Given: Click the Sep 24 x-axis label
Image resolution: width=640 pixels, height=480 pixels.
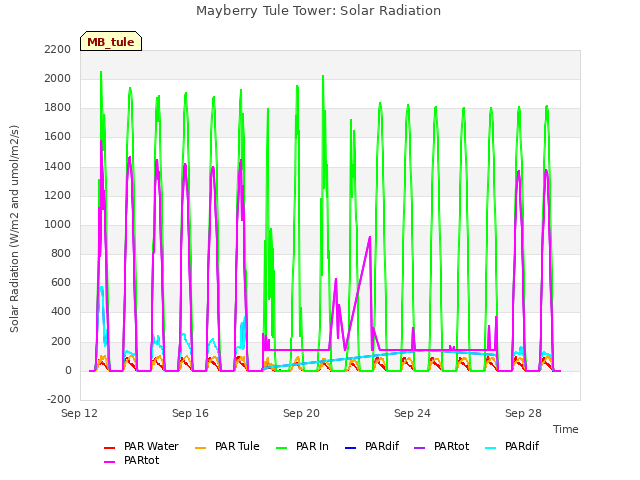Looking at the screenshot, I should tap(412, 413).
